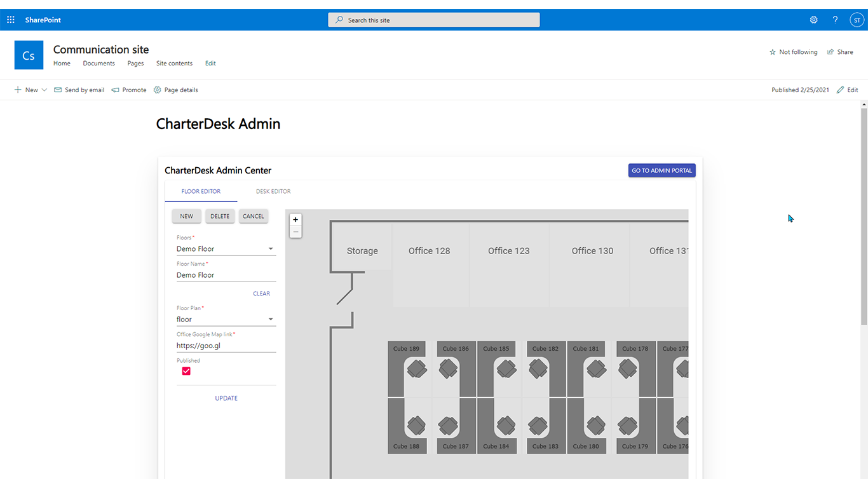Viewport: 868px width, 488px height.
Task: Click the Go To Admin Portal button
Action: [661, 170]
